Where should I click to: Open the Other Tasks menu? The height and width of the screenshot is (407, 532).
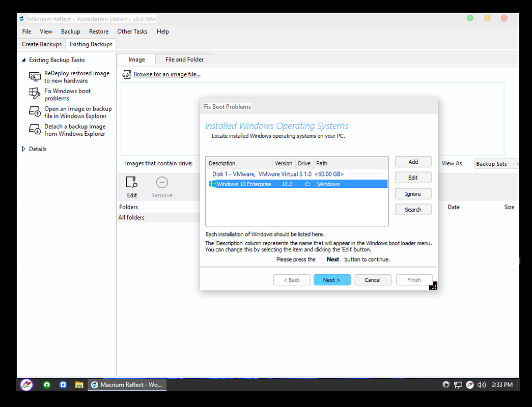tap(132, 32)
